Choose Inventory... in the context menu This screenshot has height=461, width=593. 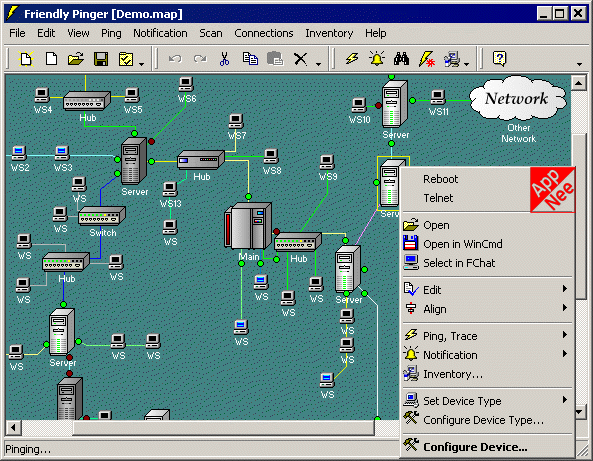point(488,374)
